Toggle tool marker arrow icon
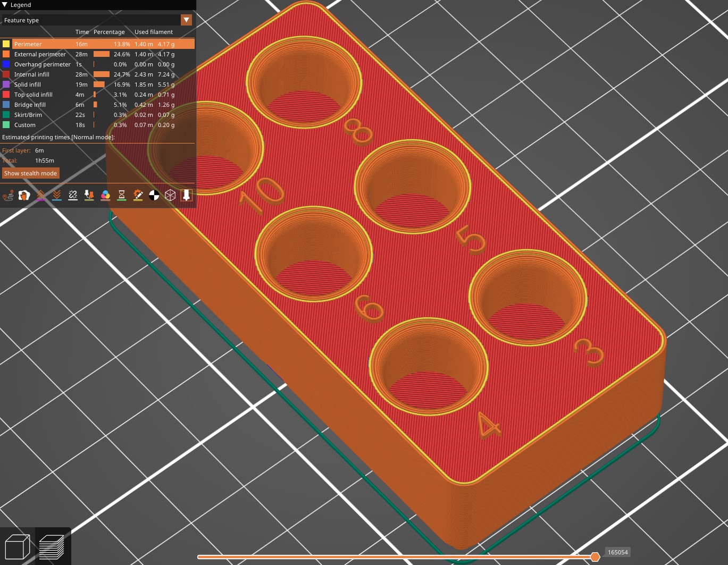The height and width of the screenshot is (565, 728). pos(186,196)
